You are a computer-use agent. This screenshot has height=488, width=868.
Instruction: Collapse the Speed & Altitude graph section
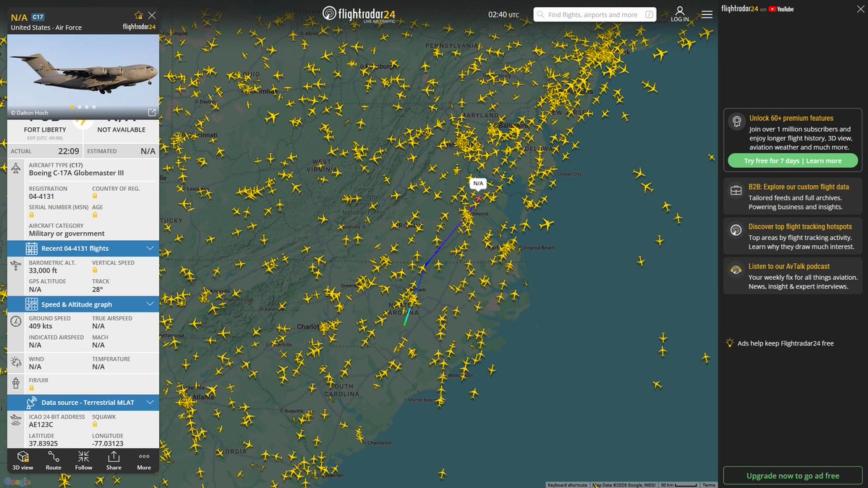click(x=150, y=304)
